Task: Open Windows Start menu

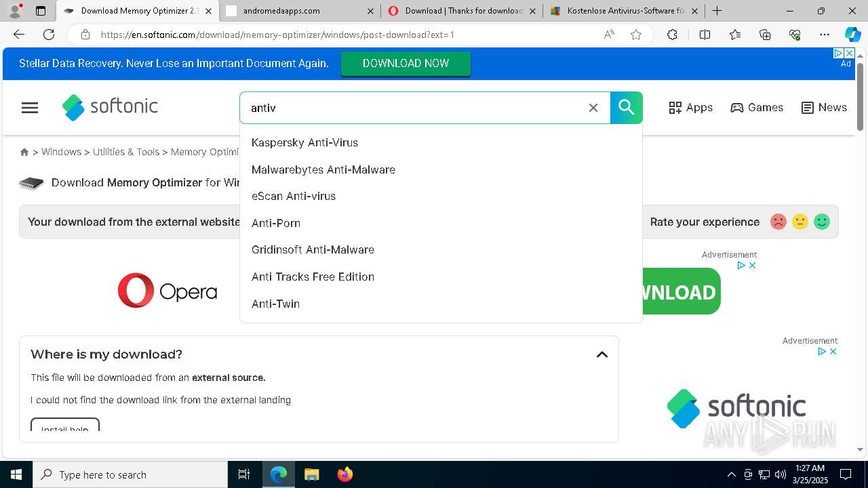Action: pos(16,474)
